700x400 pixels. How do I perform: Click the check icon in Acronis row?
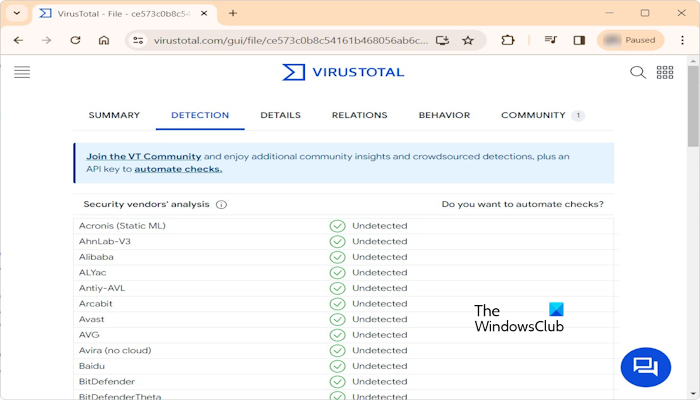tap(338, 226)
